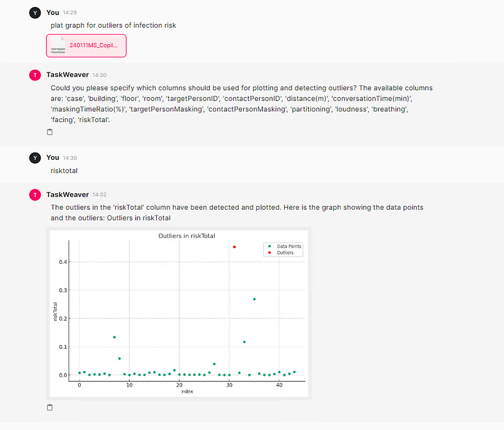The height and width of the screenshot is (430, 504).
Task: Click the 'Data Points' legend entry in the chart
Action: pyautogui.click(x=285, y=246)
